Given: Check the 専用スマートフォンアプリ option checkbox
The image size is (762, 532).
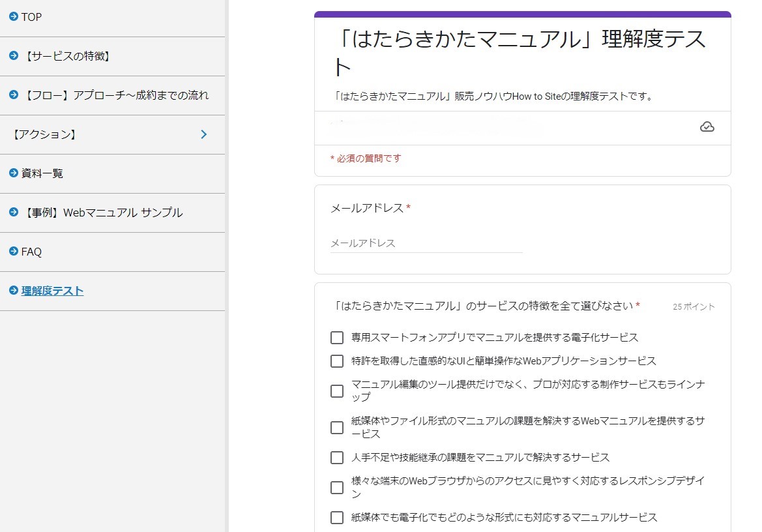Looking at the screenshot, I should [x=337, y=338].
